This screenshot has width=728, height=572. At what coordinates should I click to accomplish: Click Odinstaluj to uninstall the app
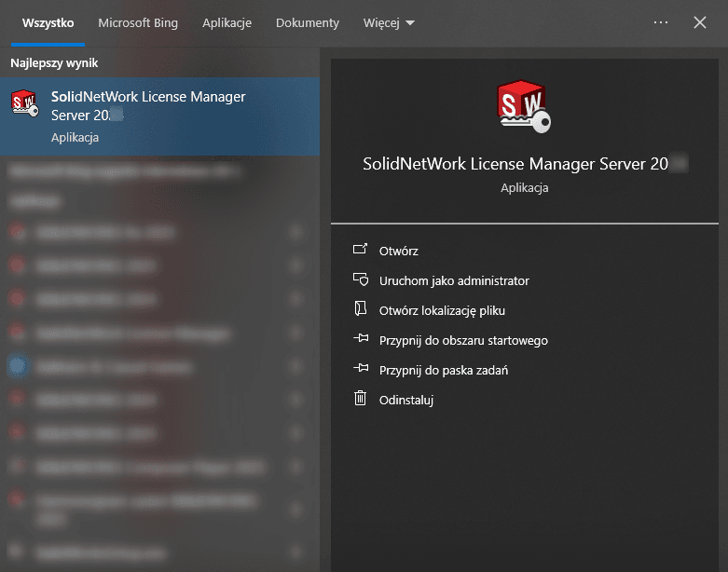pyautogui.click(x=405, y=400)
